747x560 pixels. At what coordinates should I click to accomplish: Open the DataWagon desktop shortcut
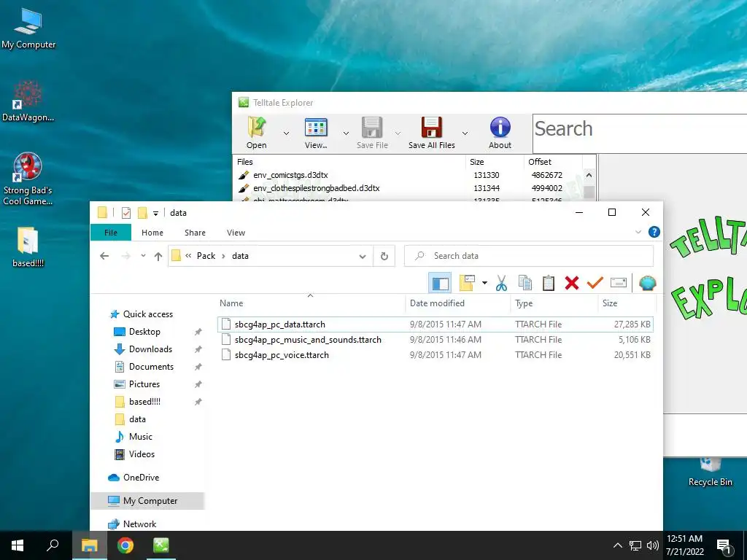28,101
